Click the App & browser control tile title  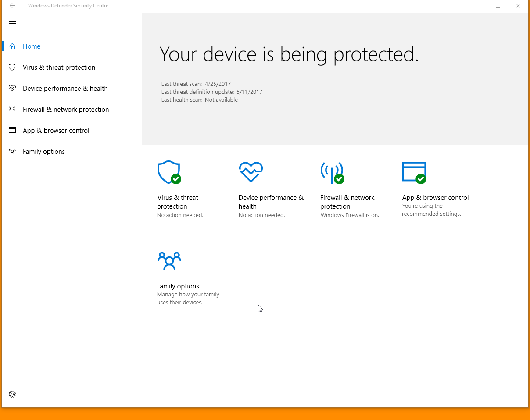tap(435, 198)
